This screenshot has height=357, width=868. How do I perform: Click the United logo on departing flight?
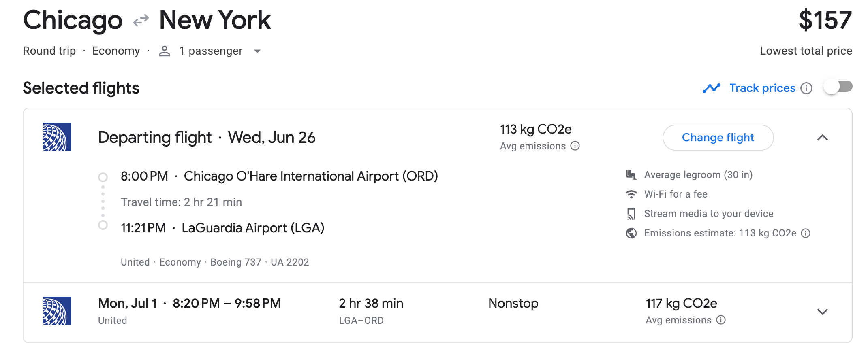point(57,137)
